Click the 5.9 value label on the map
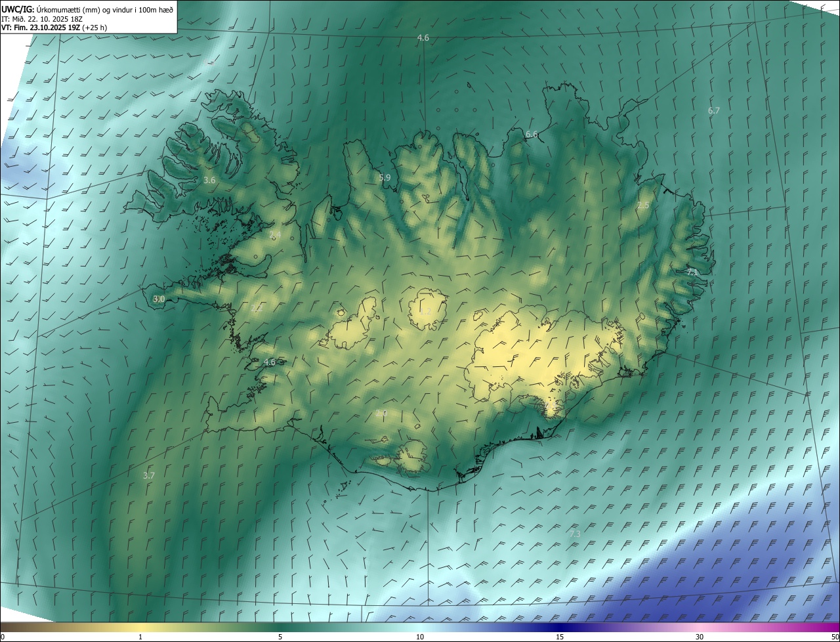 385,177
